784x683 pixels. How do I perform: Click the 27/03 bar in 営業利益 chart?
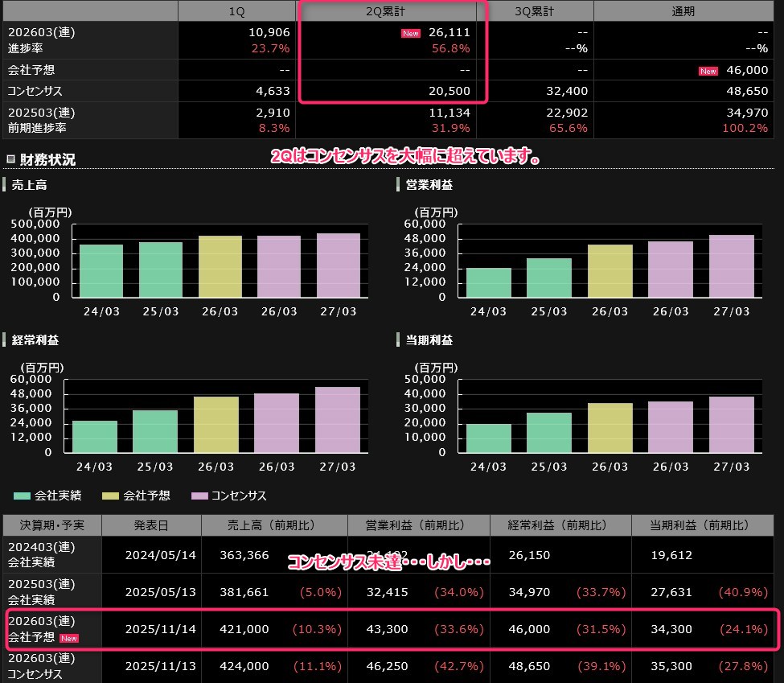[732, 266]
